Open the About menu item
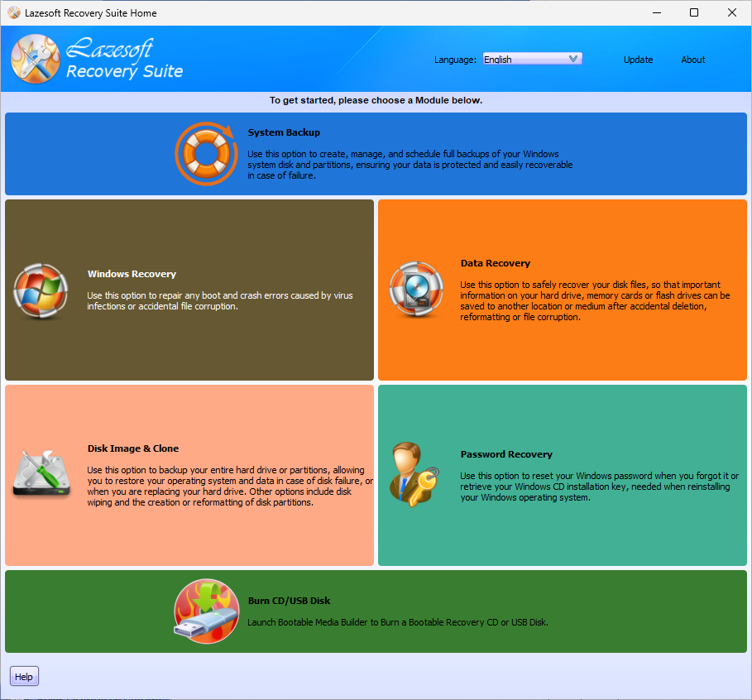 tap(692, 59)
